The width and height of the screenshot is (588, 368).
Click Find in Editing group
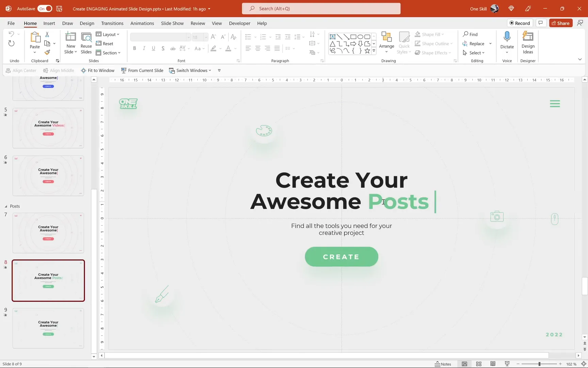(470, 34)
